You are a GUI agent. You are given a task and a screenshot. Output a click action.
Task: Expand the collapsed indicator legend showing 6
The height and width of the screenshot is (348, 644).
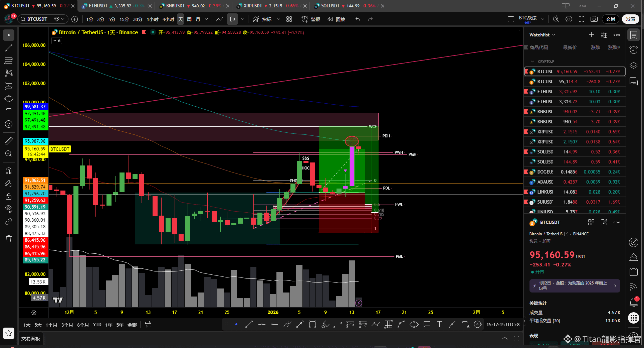point(57,41)
